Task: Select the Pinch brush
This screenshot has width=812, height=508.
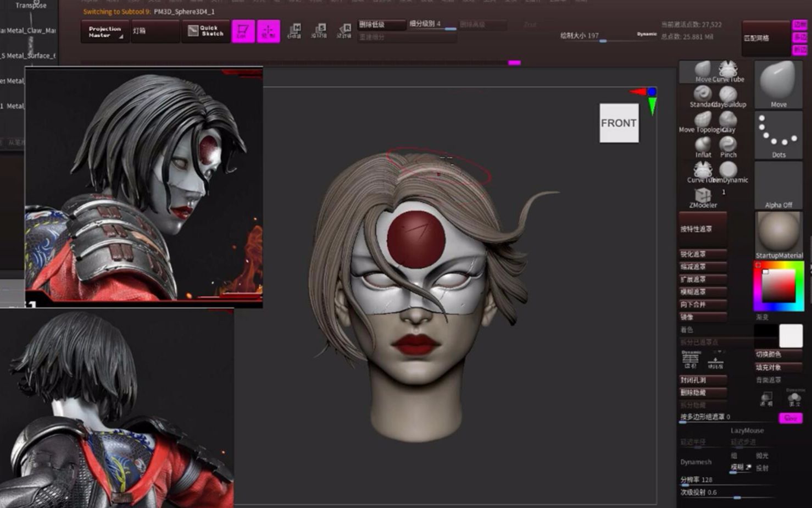Action: (x=728, y=143)
